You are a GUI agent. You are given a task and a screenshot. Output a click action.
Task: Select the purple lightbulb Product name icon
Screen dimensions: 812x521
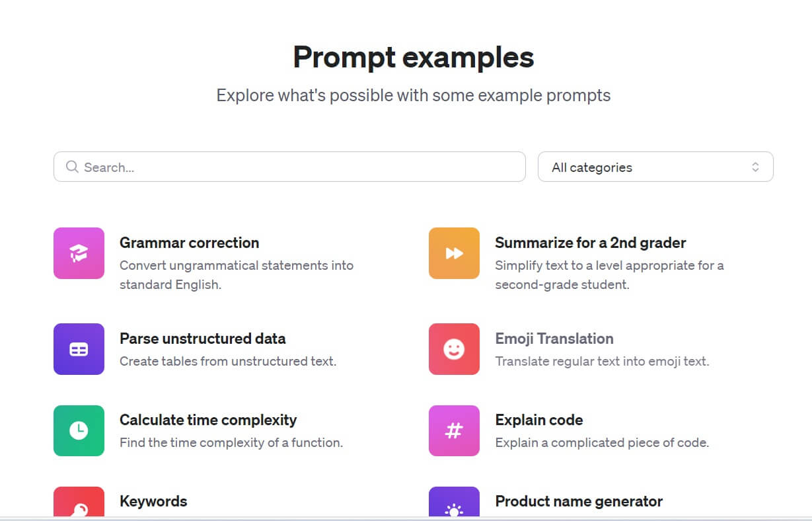[454, 501]
